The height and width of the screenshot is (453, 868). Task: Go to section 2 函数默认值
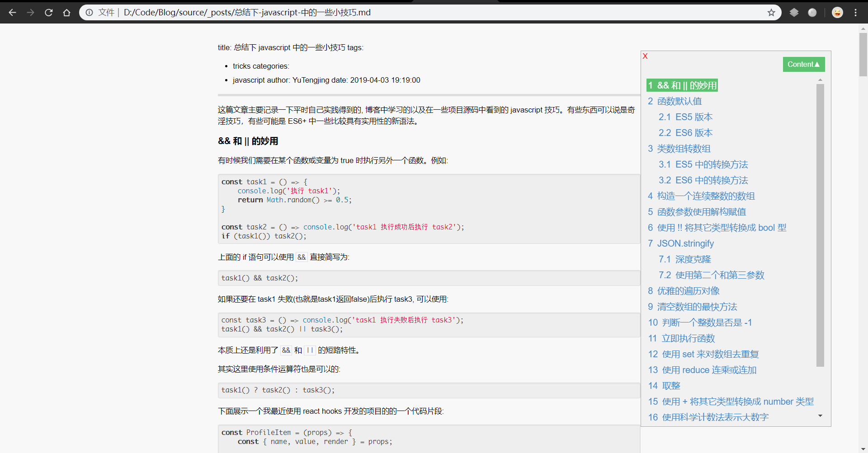click(675, 101)
